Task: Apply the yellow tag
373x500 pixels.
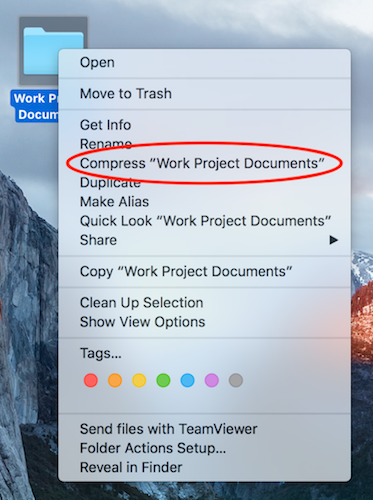Action: pos(139,380)
